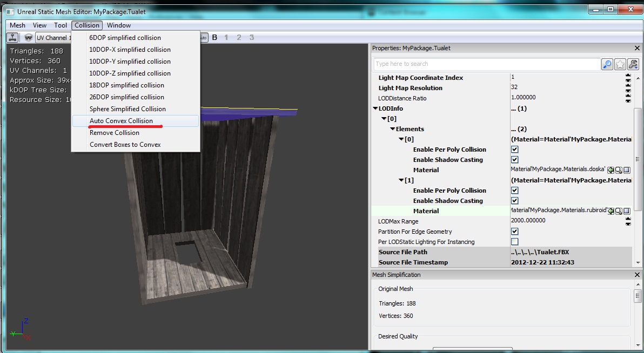644x353 pixels.
Task: Toggle Enable Shadow Casting for element [1]
Action: coord(514,201)
